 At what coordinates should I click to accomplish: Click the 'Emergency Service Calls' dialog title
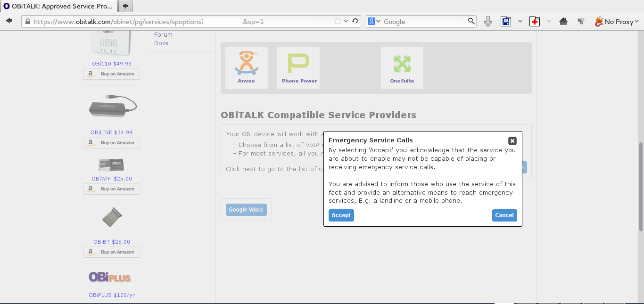pos(371,140)
